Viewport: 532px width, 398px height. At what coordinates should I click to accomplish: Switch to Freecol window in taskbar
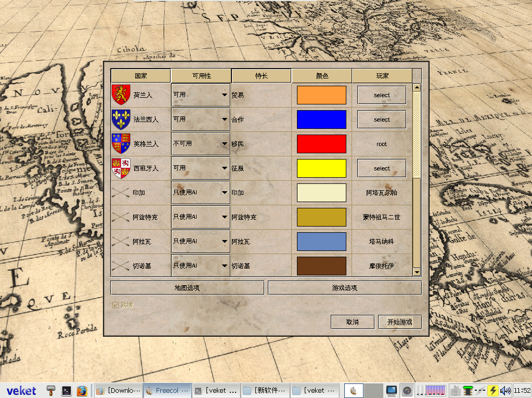pyautogui.click(x=167, y=391)
